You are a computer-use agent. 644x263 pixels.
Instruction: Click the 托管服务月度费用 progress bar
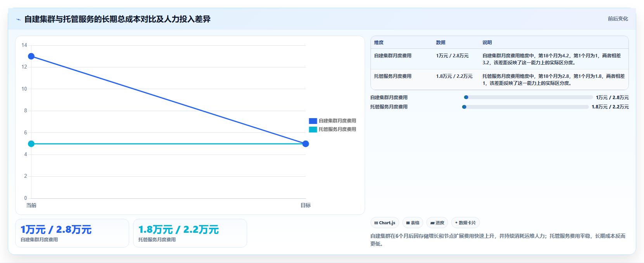point(525,107)
